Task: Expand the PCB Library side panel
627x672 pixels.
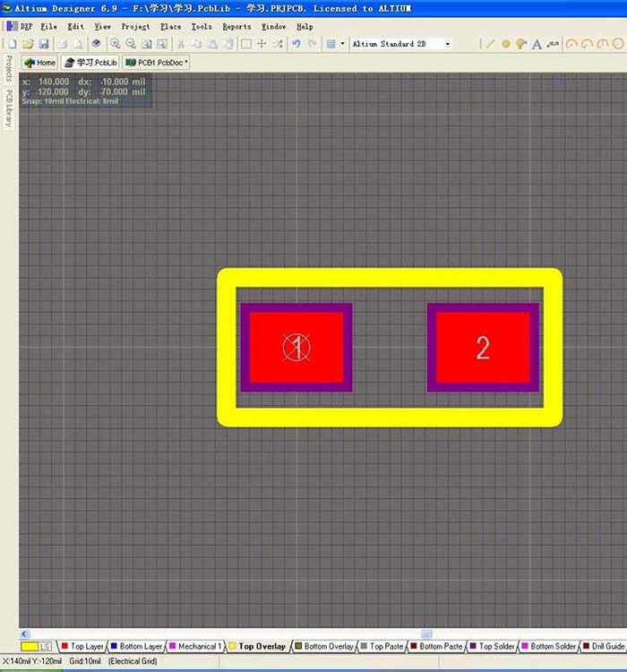Action: point(9,108)
